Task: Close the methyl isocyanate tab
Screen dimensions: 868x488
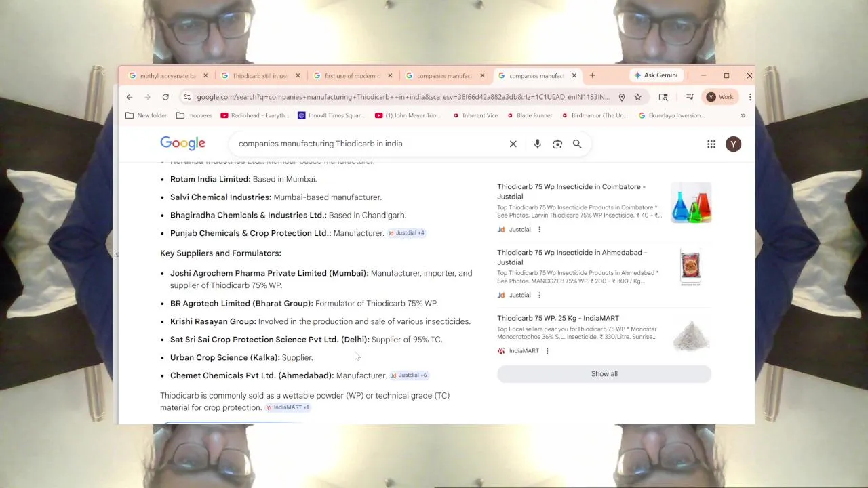Action: pos(205,76)
